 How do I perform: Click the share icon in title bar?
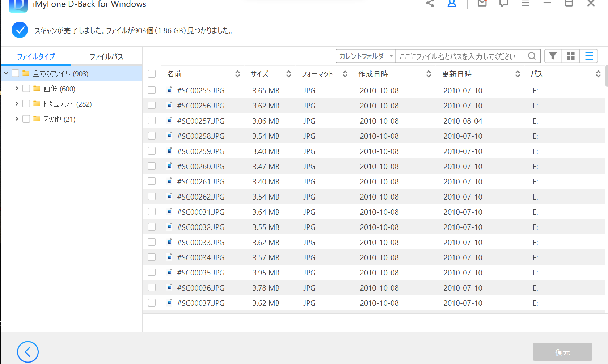(x=430, y=4)
